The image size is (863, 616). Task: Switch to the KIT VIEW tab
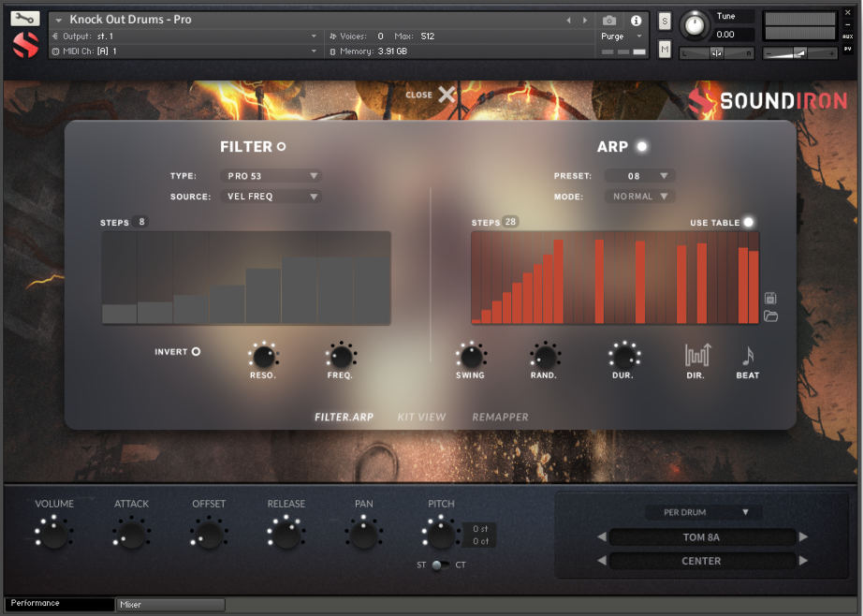(420, 417)
